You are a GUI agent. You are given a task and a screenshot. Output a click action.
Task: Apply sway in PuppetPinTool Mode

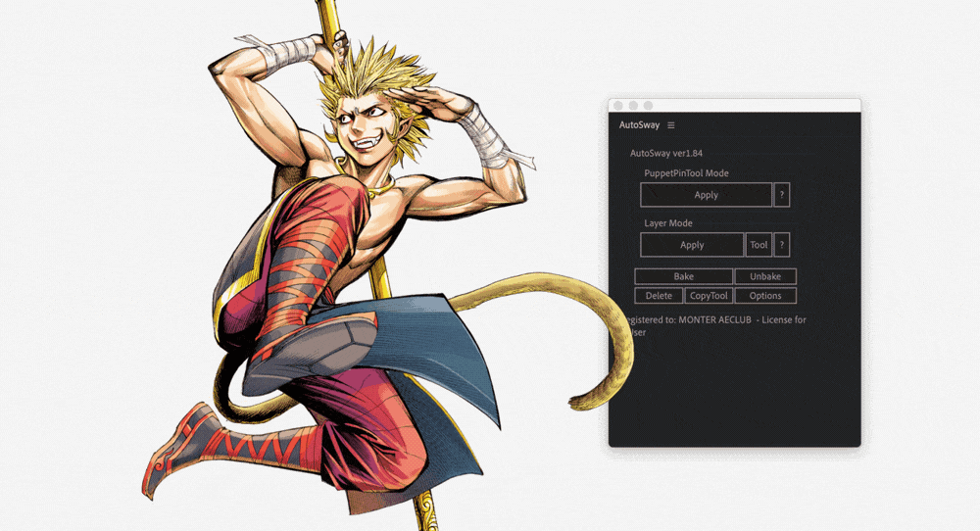[706, 195]
